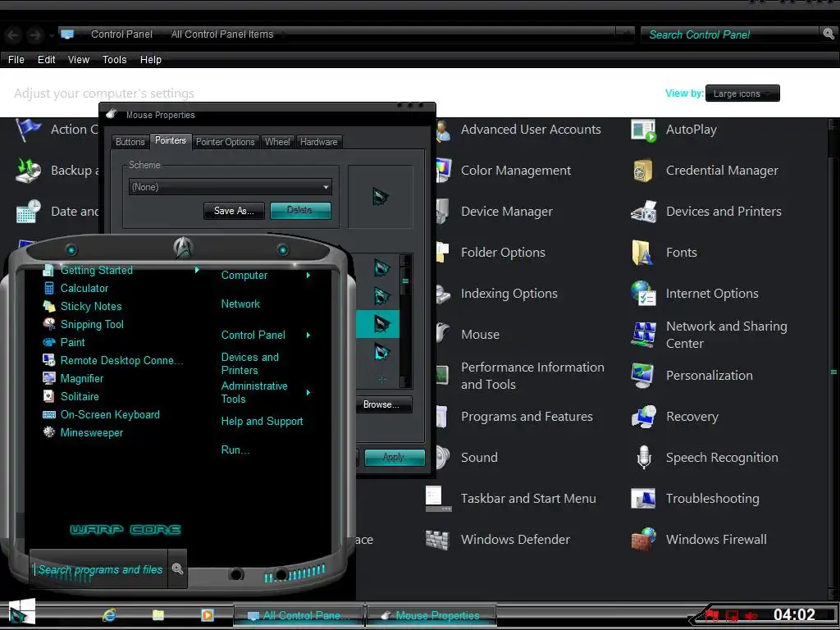Launch Magnifier from Start menu
The image size is (840, 630).
[81, 379]
